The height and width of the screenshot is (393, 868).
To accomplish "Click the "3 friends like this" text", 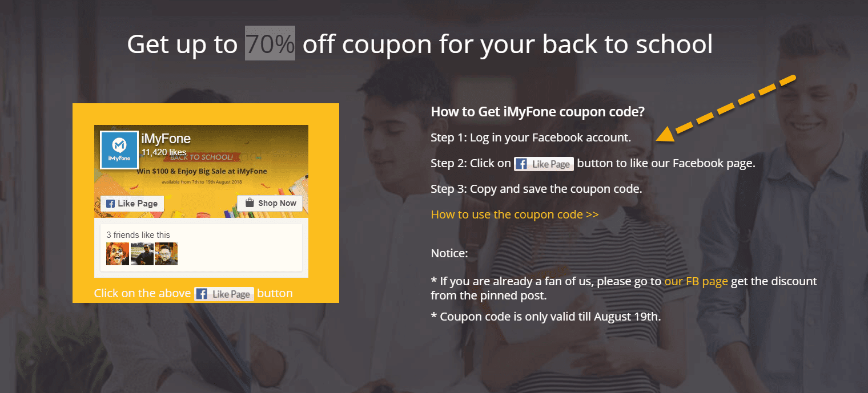I will [138, 235].
